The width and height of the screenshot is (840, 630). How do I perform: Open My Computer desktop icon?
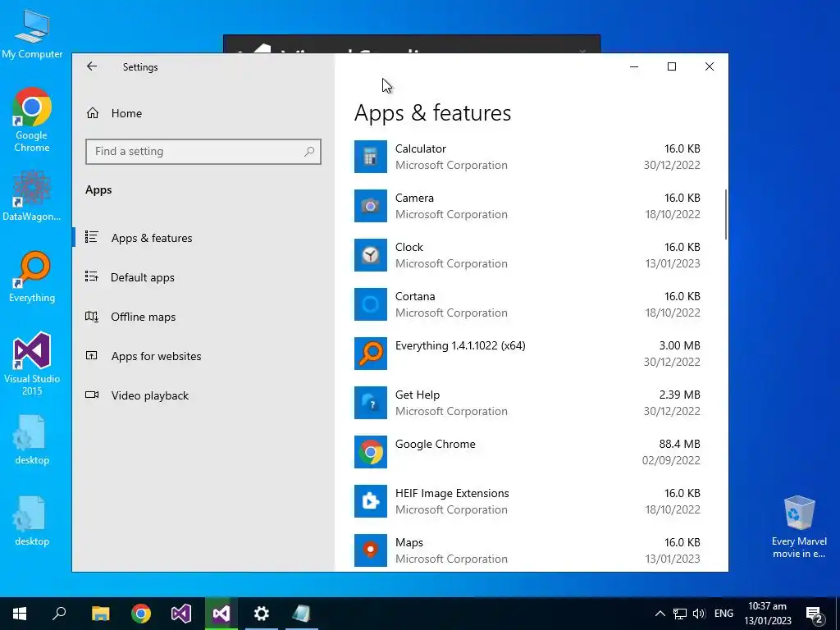pos(32,34)
